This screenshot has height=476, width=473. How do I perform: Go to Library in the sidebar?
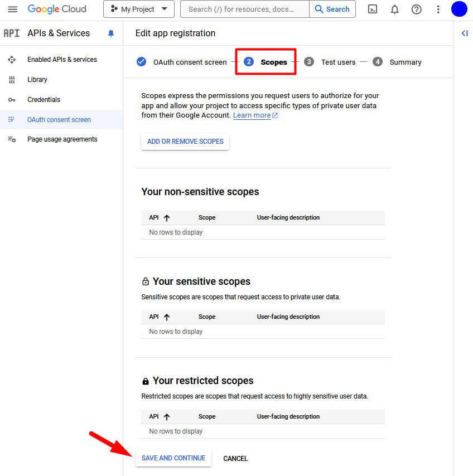tap(37, 80)
